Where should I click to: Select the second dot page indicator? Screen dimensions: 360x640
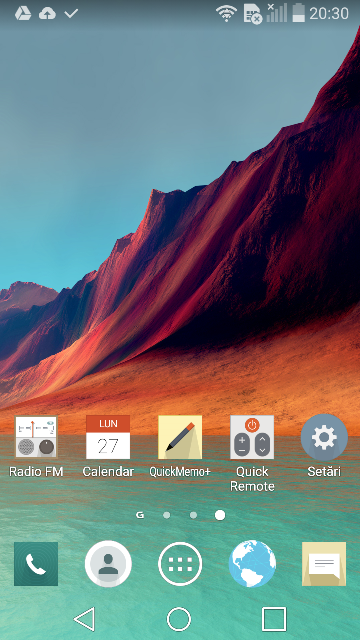pyautogui.click(x=193, y=515)
